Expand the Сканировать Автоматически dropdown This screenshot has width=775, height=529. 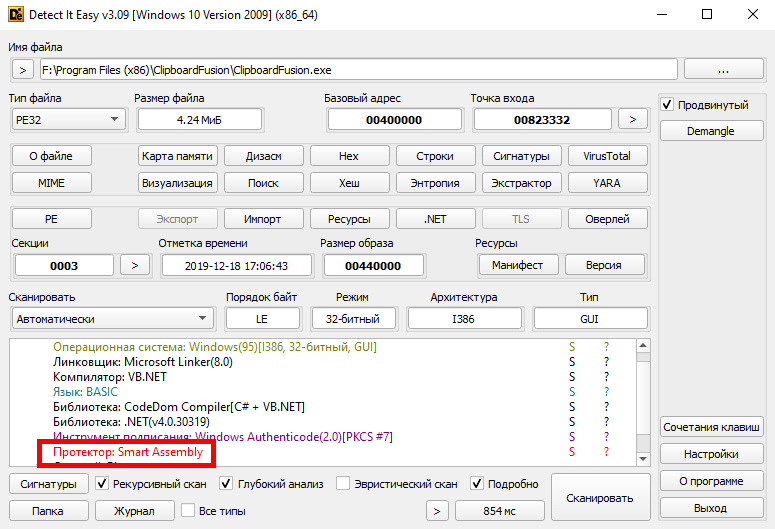[x=112, y=318]
